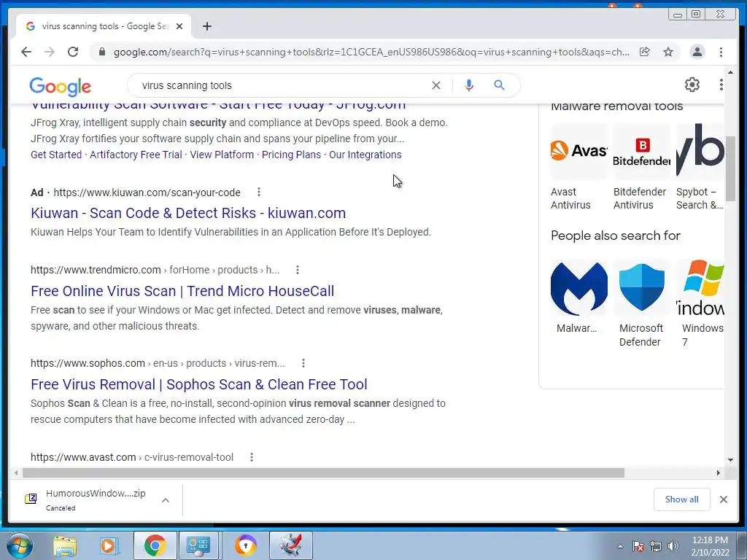Clear the Google search box text
This screenshot has height=560, width=747.
click(x=436, y=85)
